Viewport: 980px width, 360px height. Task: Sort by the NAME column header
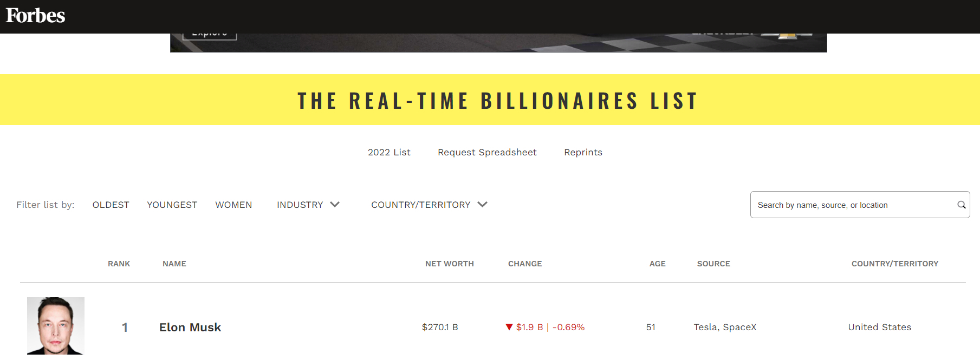[x=174, y=264]
